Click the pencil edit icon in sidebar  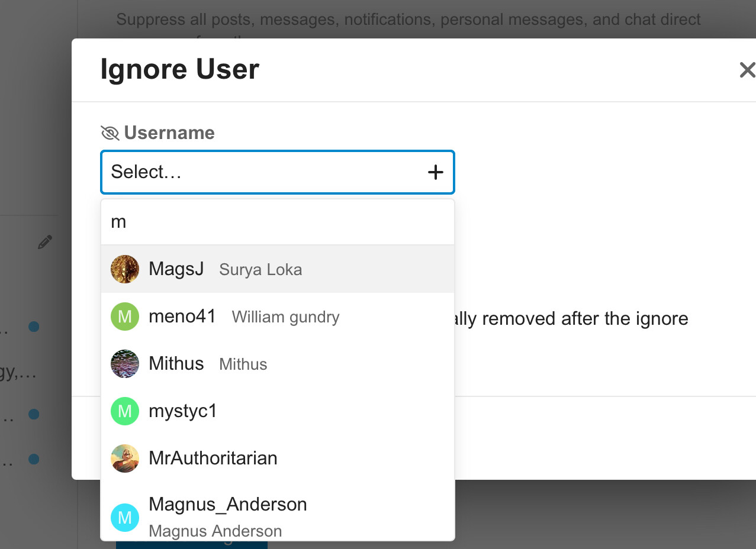(45, 242)
